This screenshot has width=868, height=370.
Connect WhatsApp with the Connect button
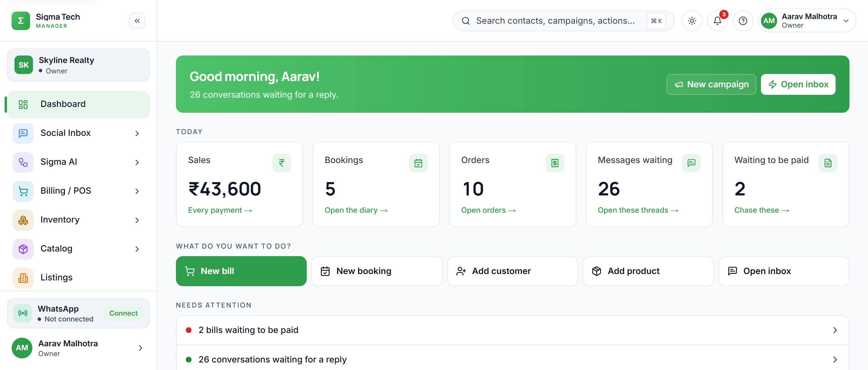pos(123,313)
